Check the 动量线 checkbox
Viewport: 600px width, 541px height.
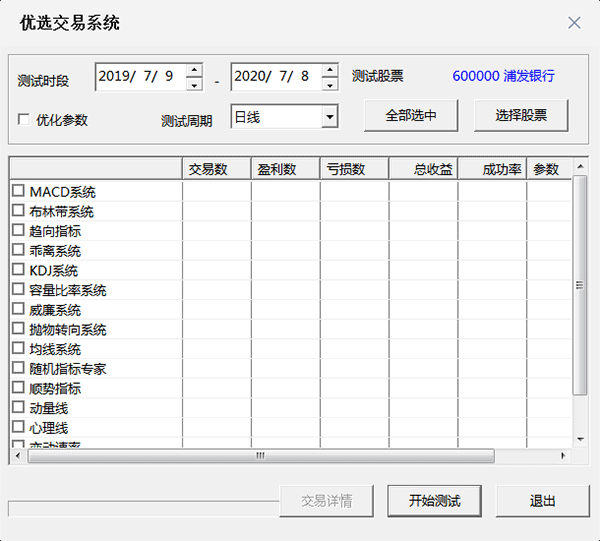point(18,407)
